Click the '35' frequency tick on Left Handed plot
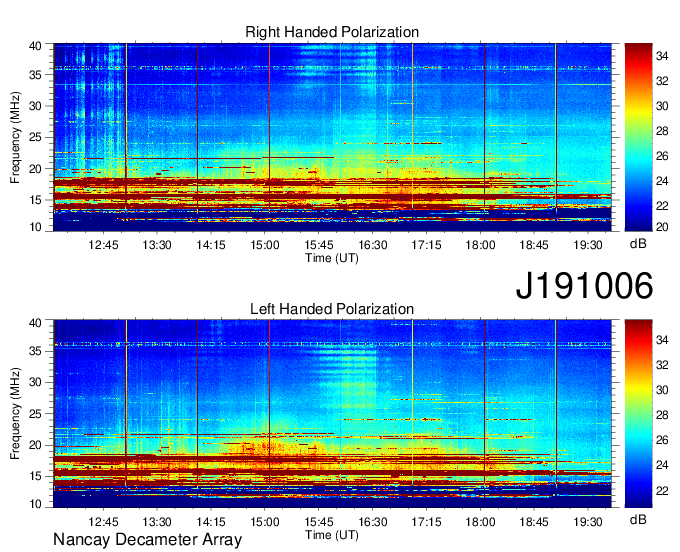This screenshot has height=552, width=680. pos(35,351)
